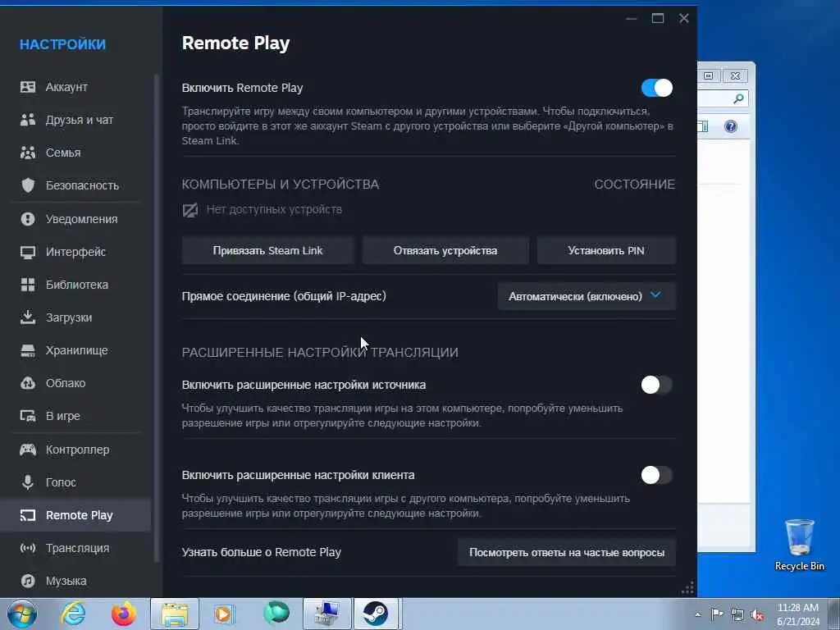The width and height of the screenshot is (840, 630).
Task: Open Хранилище via its drive icon
Action: pos(28,350)
